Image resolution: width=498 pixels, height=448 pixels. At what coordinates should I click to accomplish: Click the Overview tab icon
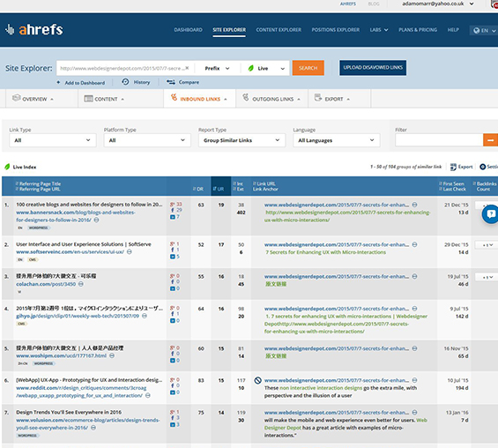point(17,98)
